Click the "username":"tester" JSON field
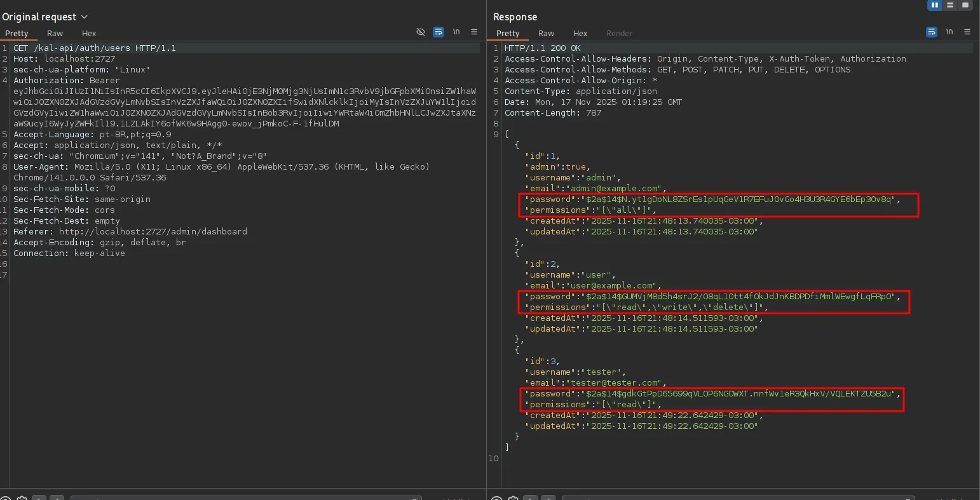 click(x=575, y=372)
